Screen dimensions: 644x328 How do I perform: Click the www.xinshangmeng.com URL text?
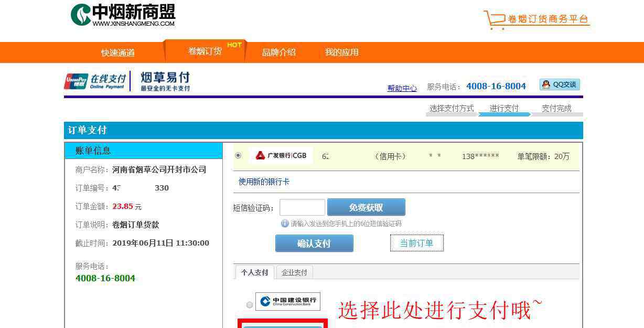[134, 24]
